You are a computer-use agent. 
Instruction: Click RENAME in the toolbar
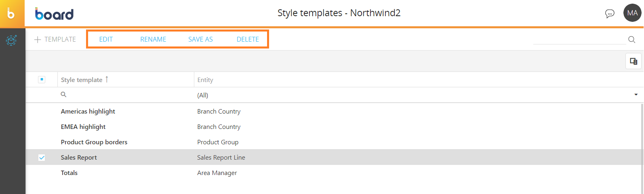153,40
